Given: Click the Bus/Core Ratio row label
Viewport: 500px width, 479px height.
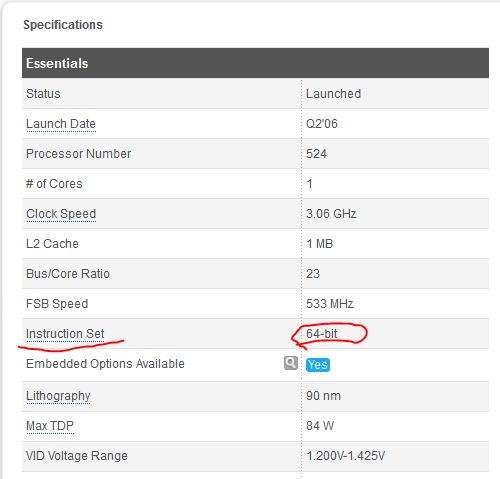Looking at the screenshot, I should click(68, 274).
